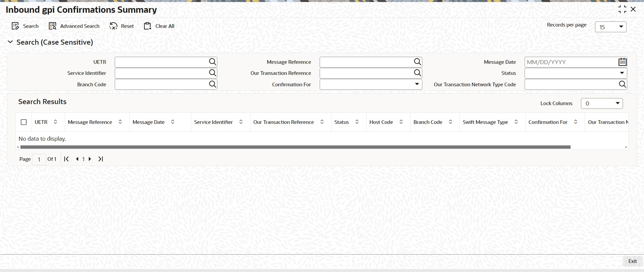
Task: Go to last page of results
Action: pos(101,159)
